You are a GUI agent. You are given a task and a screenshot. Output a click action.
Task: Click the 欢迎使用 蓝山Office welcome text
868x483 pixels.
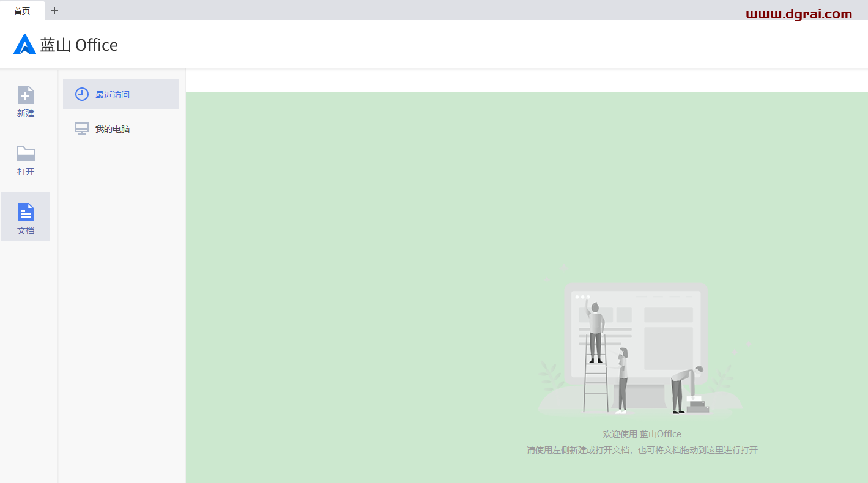642,434
